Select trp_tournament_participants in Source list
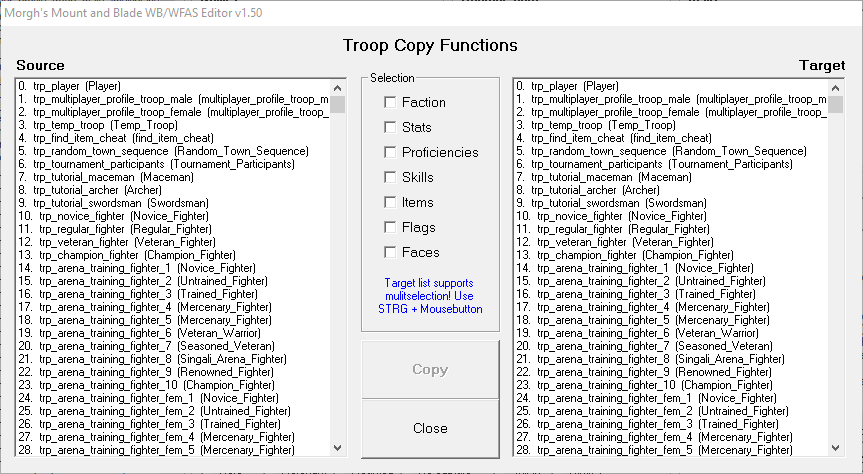Image resolution: width=863 pixels, height=474 pixels. (x=173, y=164)
